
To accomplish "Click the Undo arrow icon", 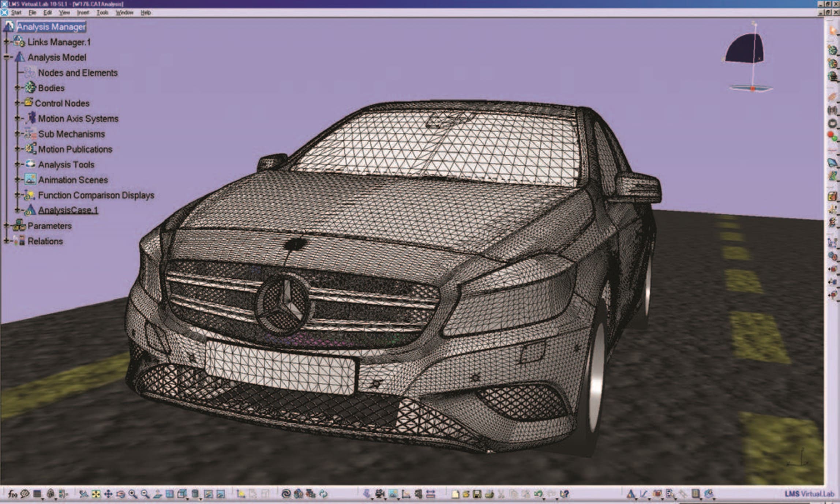I will (x=538, y=494).
